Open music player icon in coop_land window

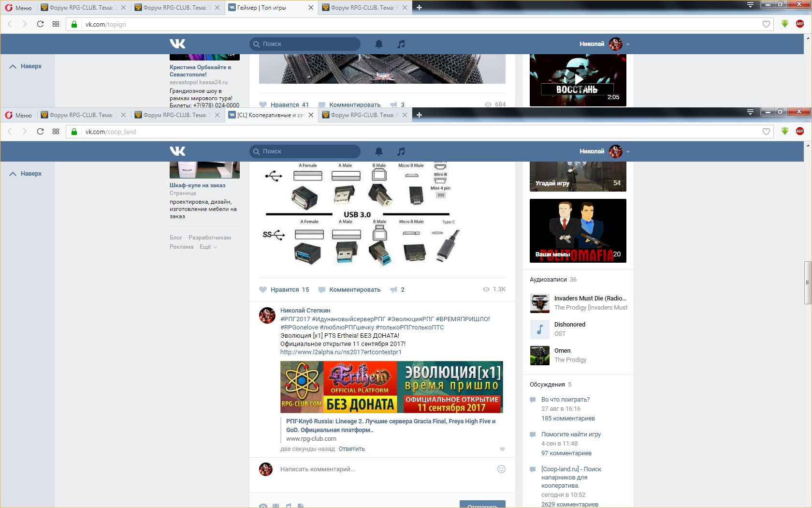(x=401, y=151)
